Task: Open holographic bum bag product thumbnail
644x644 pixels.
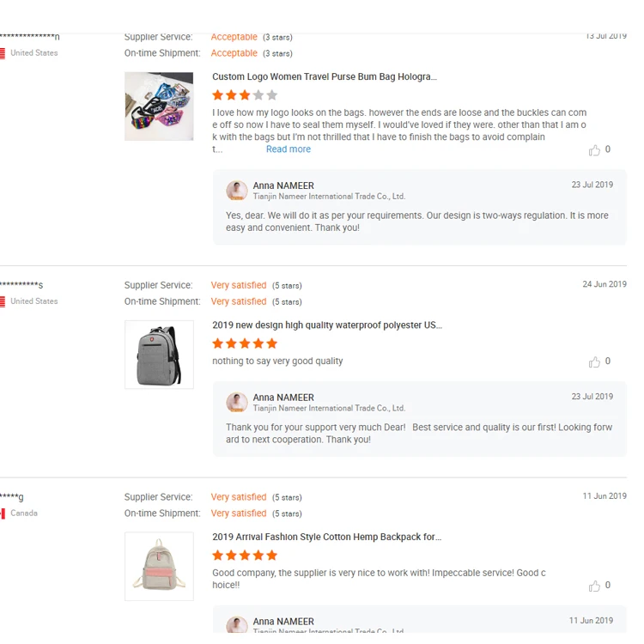Action: tap(159, 106)
